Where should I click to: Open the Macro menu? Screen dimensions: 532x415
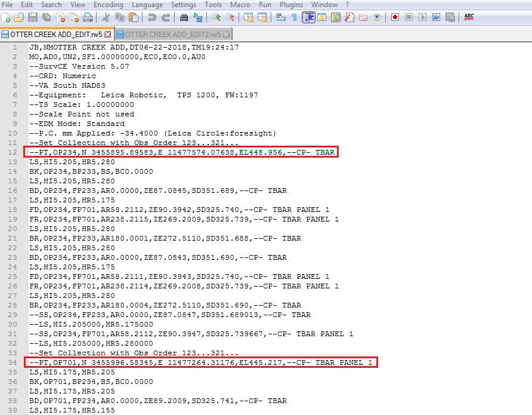(240, 5)
